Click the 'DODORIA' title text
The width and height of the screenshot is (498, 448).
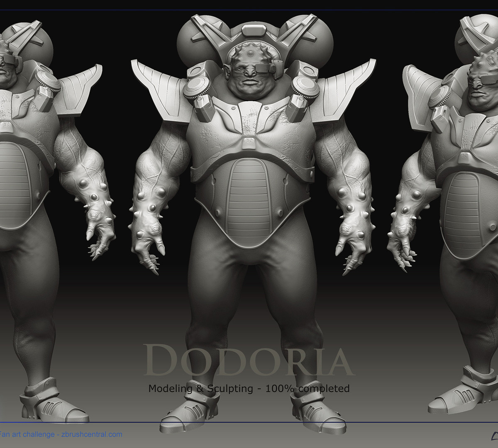[x=249, y=360]
